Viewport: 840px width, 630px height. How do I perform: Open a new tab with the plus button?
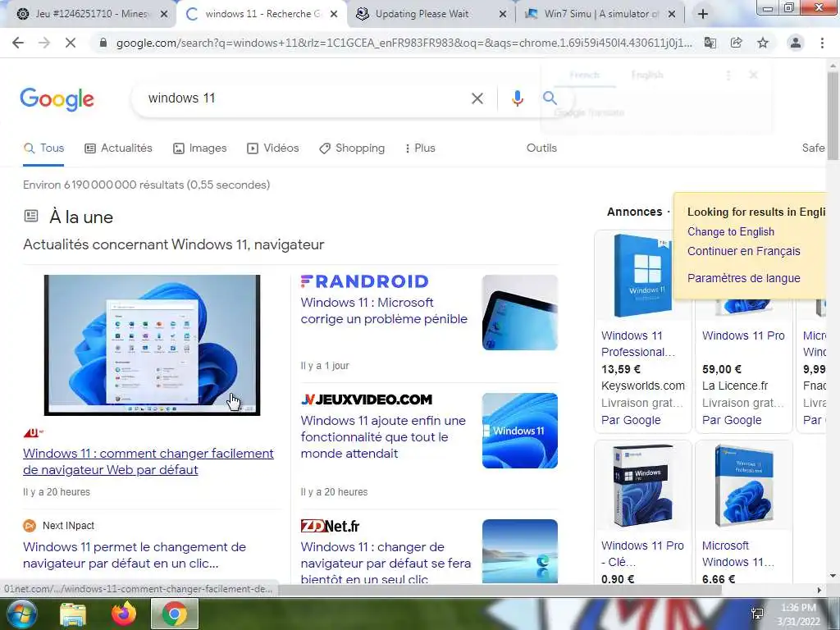[703, 14]
